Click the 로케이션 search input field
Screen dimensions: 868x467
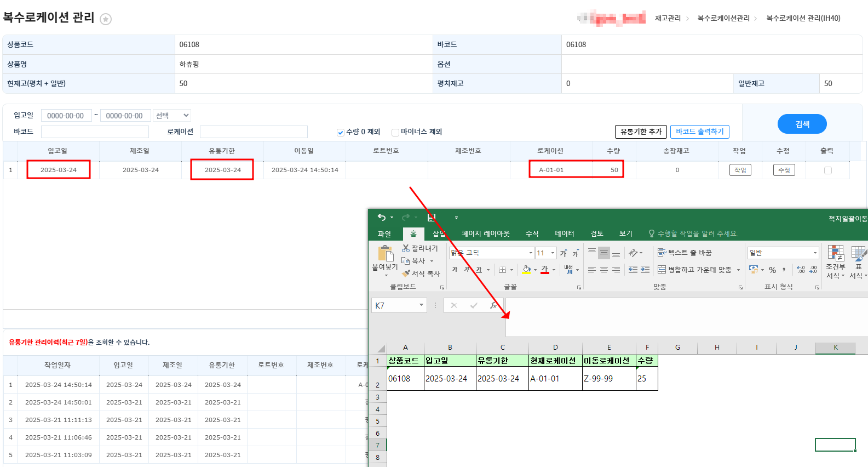click(x=254, y=132)
